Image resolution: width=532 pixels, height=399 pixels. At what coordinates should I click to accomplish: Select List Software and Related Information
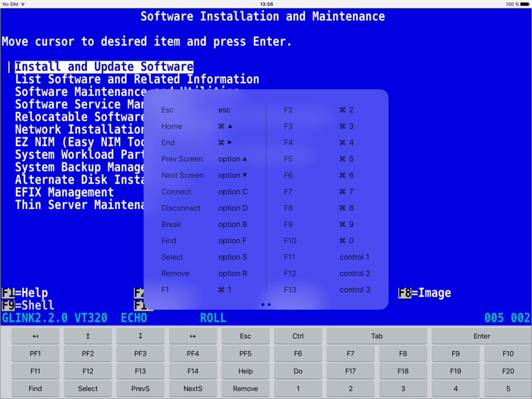[x=137, y=79]
